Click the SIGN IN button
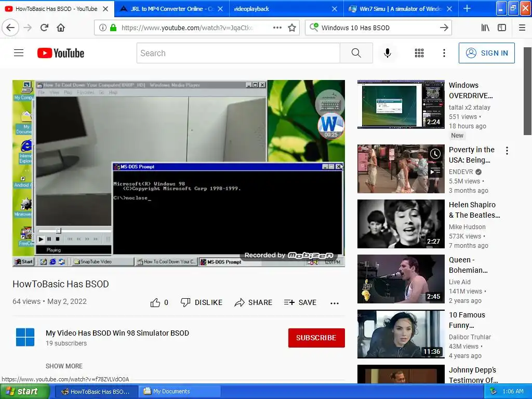 point(486,53)
